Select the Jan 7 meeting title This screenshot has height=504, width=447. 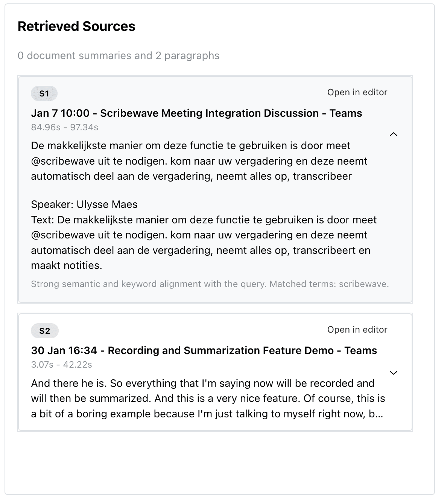tap(196, 113)
